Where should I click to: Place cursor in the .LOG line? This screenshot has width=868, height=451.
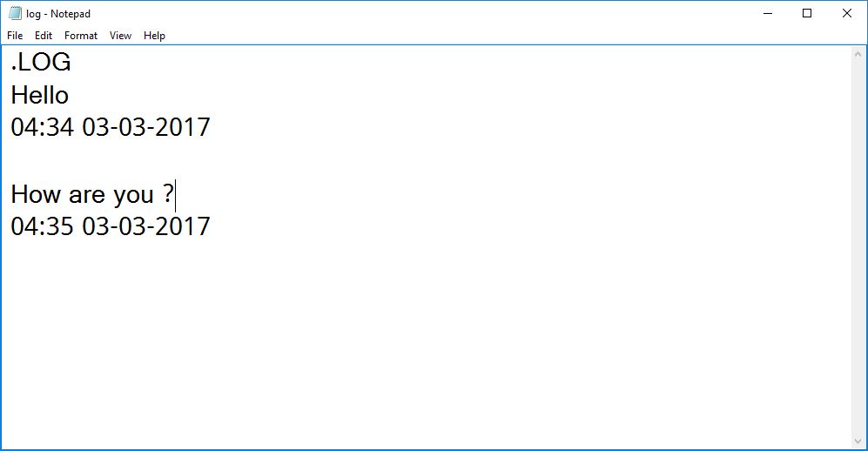pos(41,62)
